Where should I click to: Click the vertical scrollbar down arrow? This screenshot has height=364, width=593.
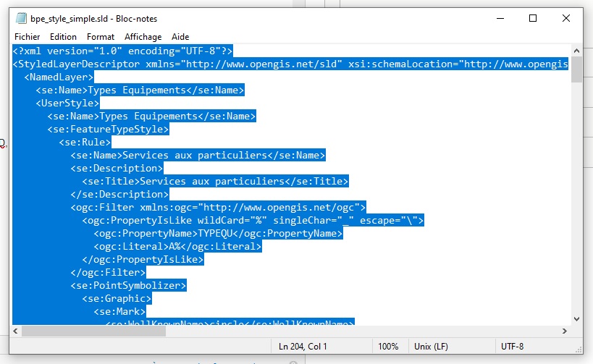point(576,319)
